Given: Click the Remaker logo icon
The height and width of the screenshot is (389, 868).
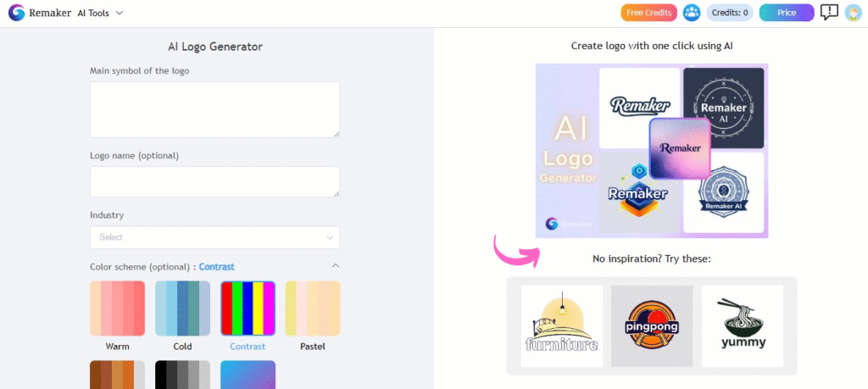Looking at the screenshot, I should point(16,13).
